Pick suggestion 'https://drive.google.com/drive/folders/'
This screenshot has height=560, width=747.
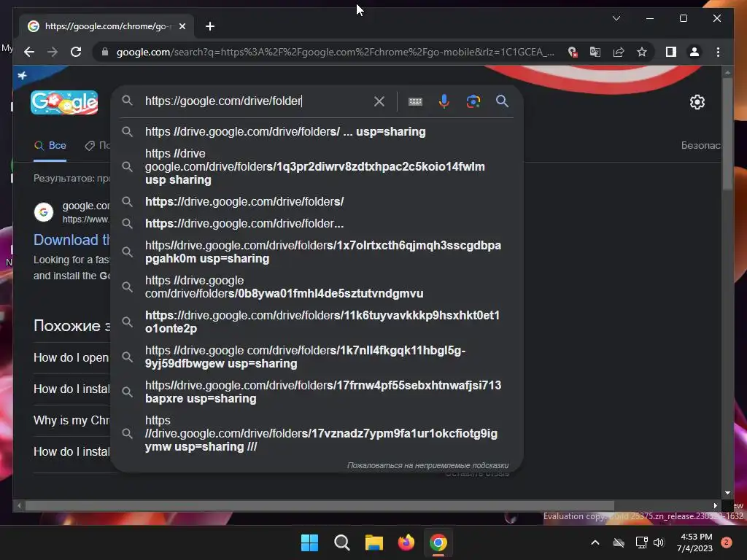click(x=317, y=201)
